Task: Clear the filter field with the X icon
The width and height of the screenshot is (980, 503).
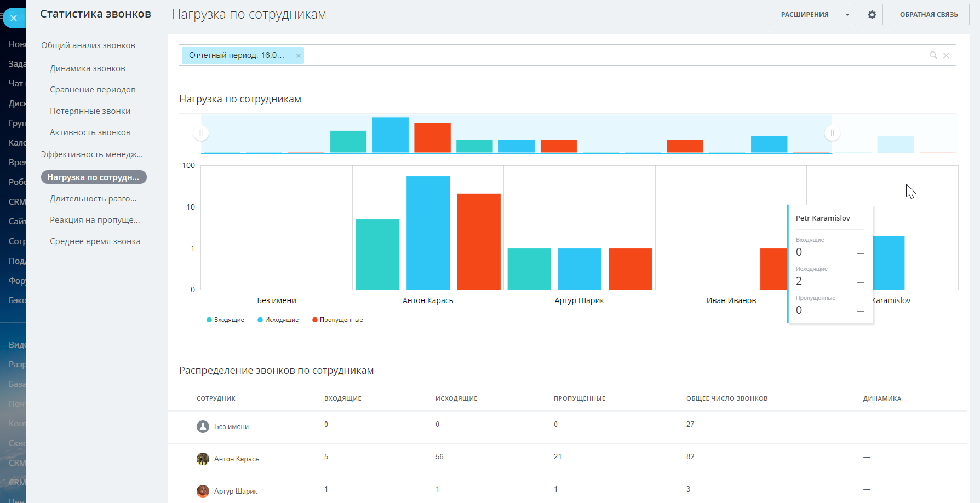Action: coord(946,55)
